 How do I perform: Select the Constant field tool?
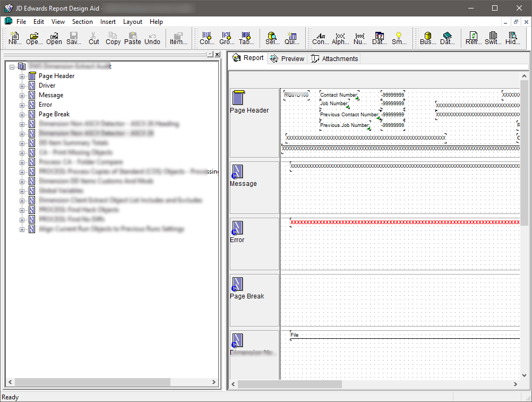pos(320,38)
